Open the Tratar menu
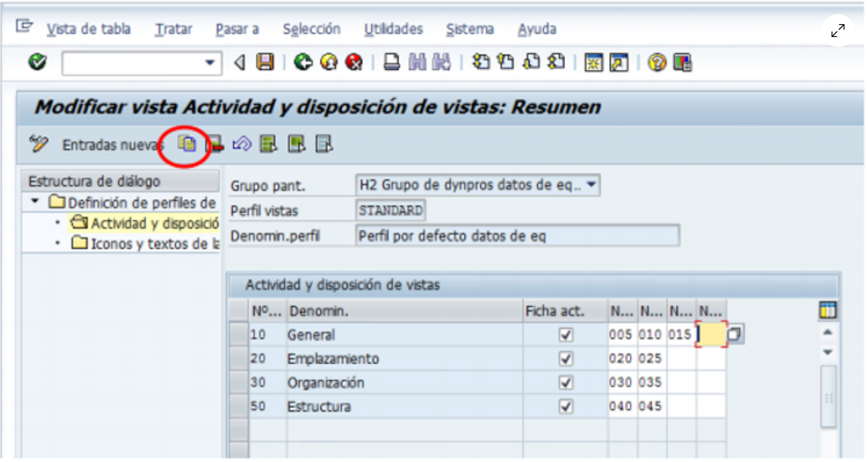 (173, 29)
